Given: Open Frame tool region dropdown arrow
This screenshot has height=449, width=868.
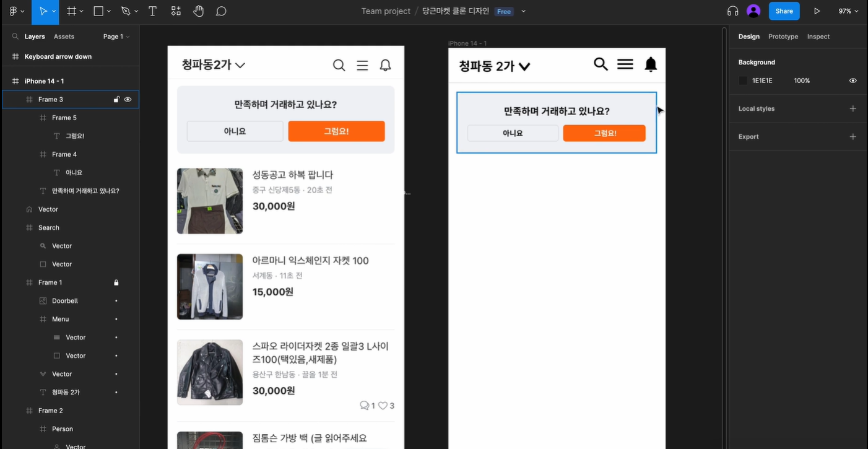Looking at the screenshot, I should click(82, 11).
